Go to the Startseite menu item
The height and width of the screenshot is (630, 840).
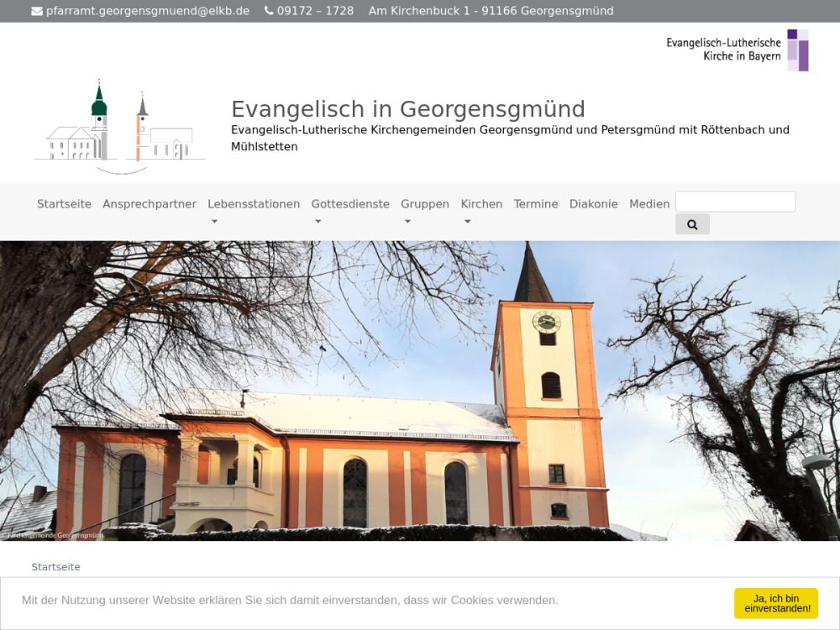click(64, 204)
